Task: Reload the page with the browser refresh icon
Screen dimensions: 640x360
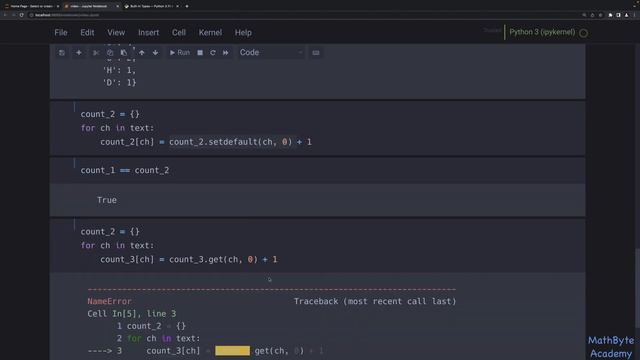Action: (x=22, y=15)
